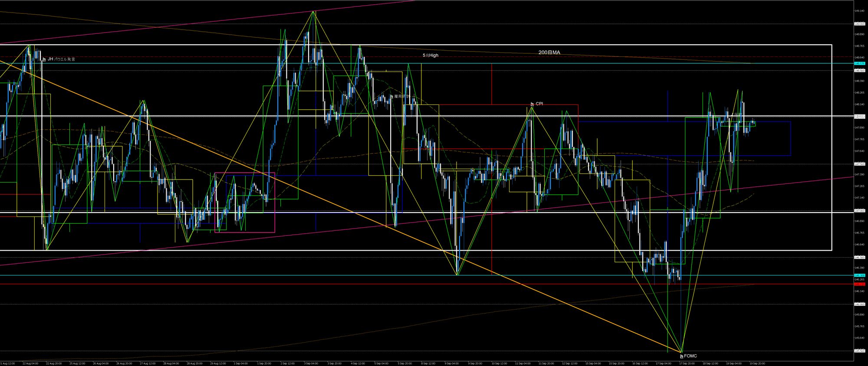
Task: Click the 22 Aug 04:00 time label
Action: (x=30, y=363)
